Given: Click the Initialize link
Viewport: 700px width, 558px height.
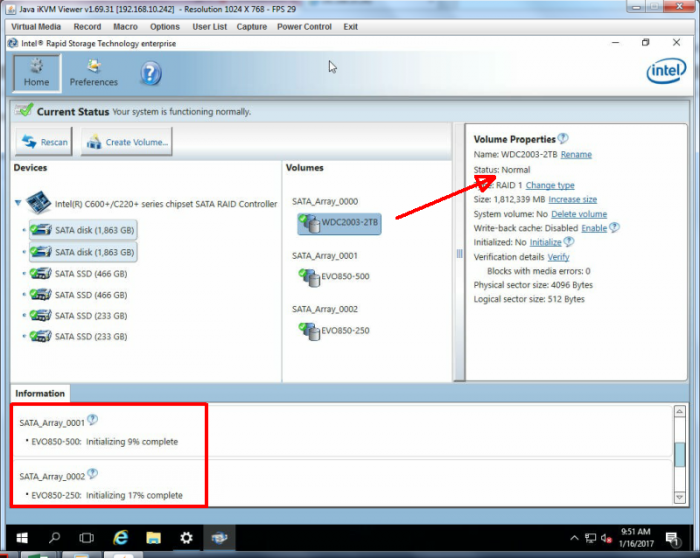Looking at the screenshot, I should click(546, 242).
